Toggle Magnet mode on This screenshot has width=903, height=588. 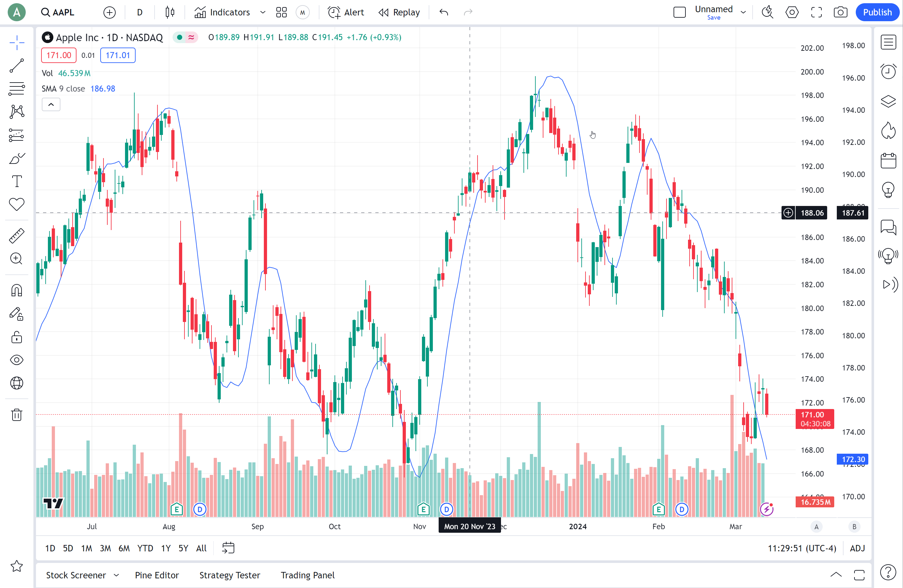[x=17, y=291]
